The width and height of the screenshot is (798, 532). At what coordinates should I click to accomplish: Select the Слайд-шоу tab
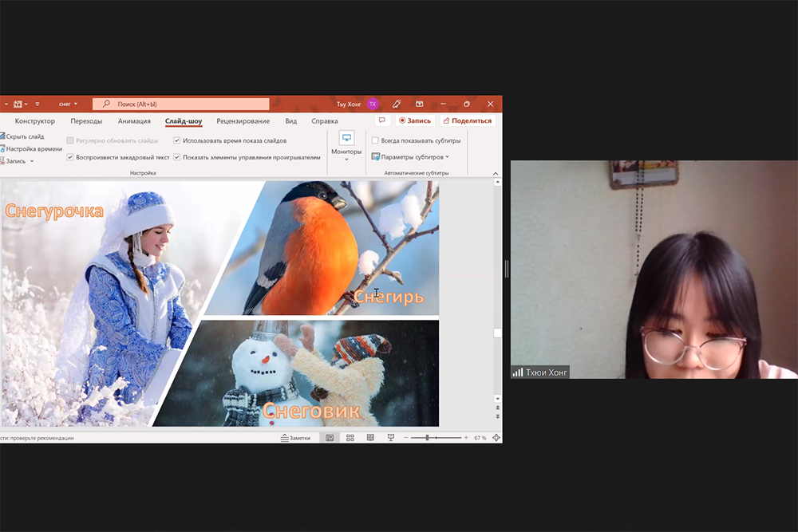[x=184, y=121]
